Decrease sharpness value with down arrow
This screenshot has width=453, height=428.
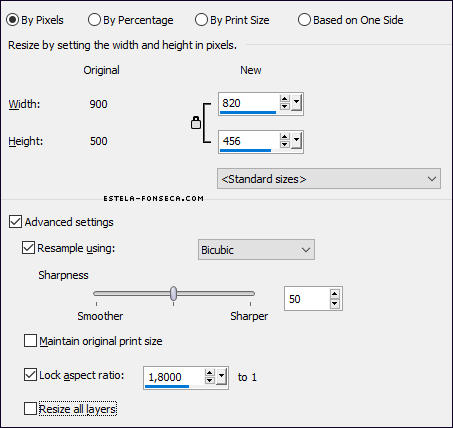334,303
